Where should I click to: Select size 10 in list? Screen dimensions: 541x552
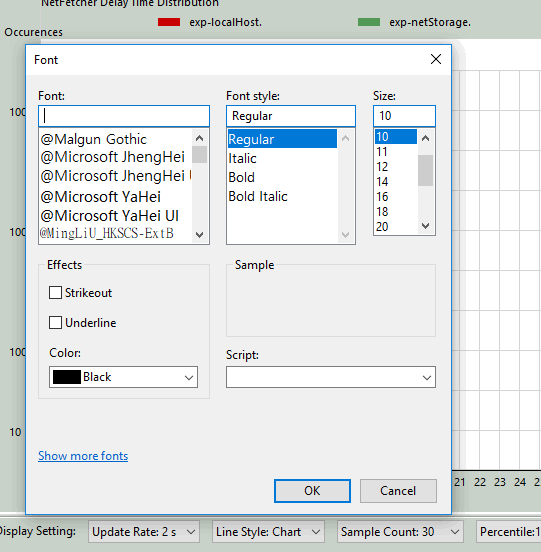(396, 137)
